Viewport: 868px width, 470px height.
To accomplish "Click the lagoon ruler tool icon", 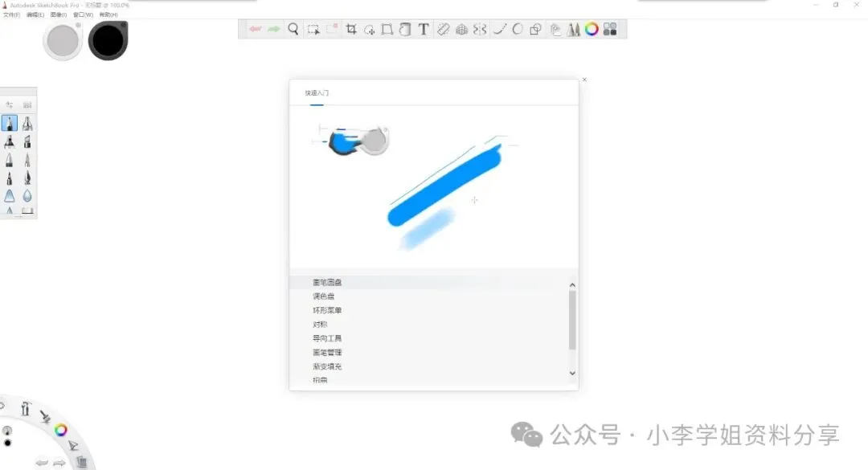I will coord(25,409).
